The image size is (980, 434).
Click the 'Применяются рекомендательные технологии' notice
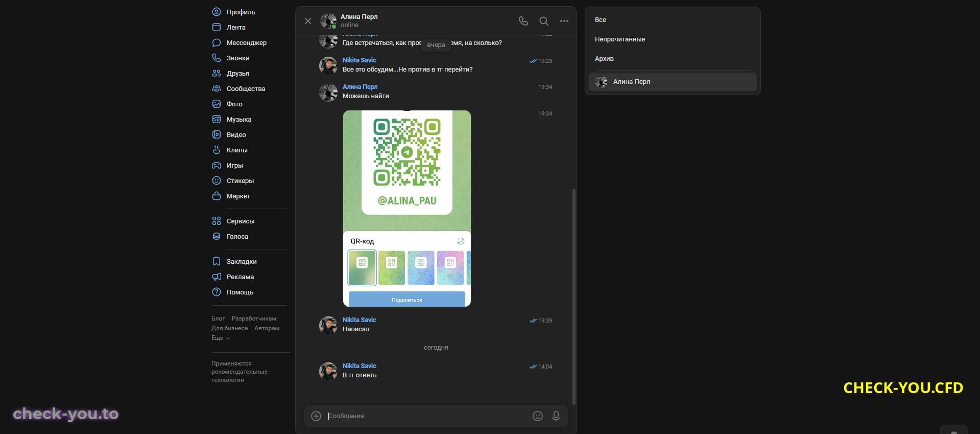point(240,372)
